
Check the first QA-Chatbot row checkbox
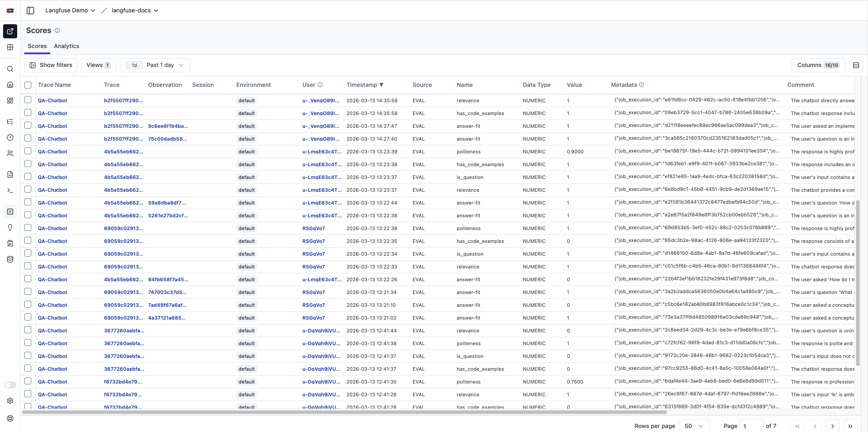coord(28,100)
